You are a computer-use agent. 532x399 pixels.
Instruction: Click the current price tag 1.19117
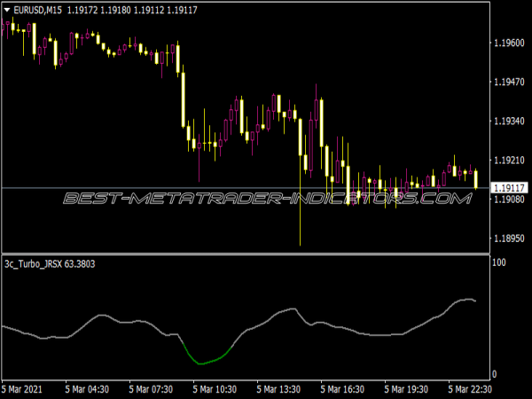pos(508,188)
